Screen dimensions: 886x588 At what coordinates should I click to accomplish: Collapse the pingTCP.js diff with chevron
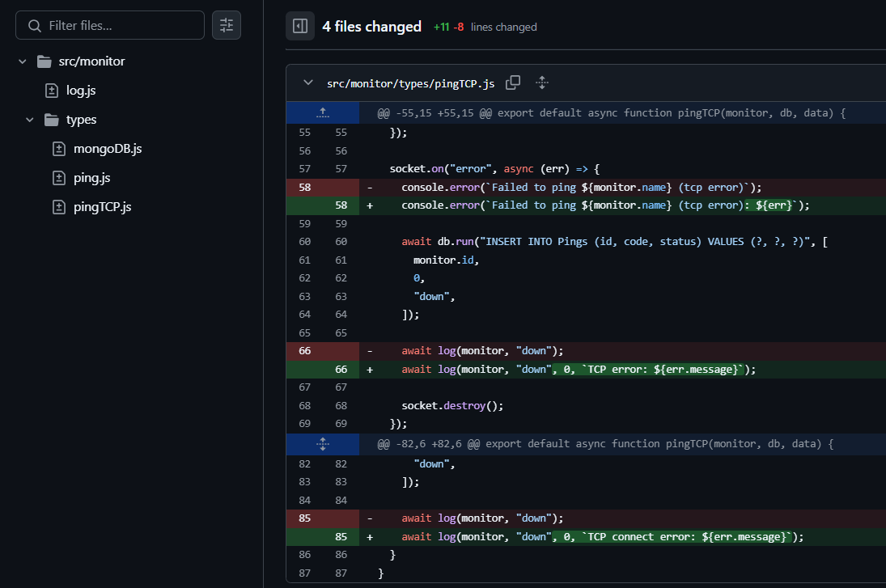click(x=308, y=83)
